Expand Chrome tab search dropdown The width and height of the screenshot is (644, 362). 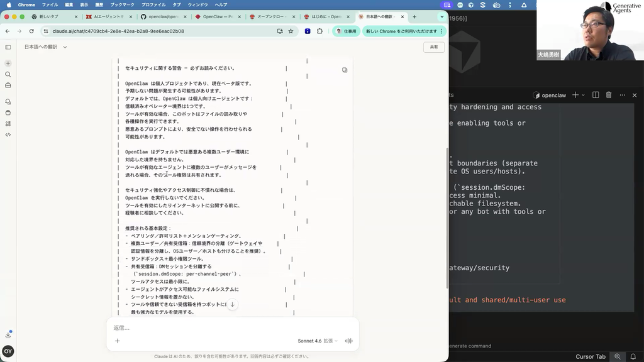click(x=442, y=17)
